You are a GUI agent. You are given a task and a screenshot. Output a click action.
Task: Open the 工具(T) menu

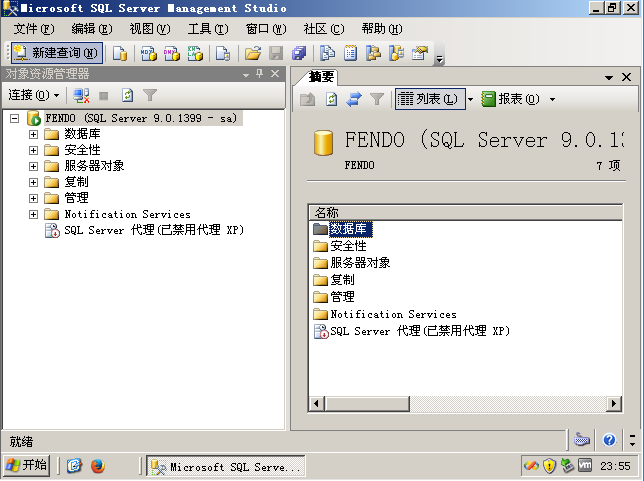[208, 29]
